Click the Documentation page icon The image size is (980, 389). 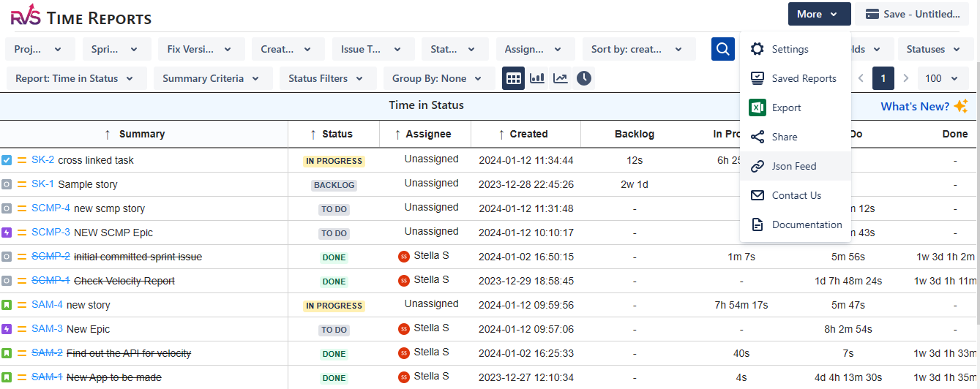(x=758, y=224)
